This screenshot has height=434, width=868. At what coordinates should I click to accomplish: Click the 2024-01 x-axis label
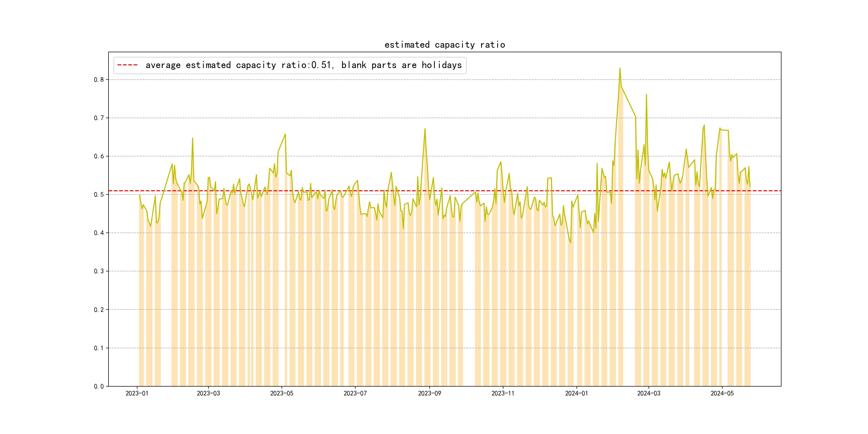click(x=577, y=394)
